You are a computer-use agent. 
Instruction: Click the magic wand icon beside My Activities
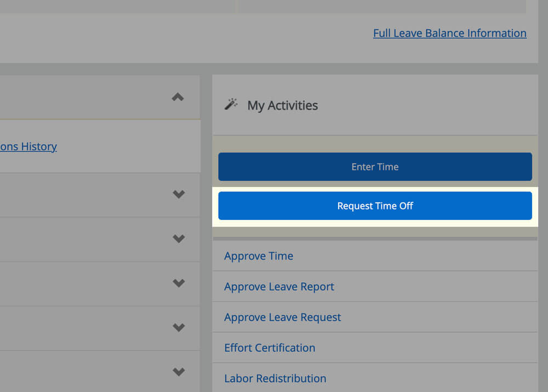point(231,104)
